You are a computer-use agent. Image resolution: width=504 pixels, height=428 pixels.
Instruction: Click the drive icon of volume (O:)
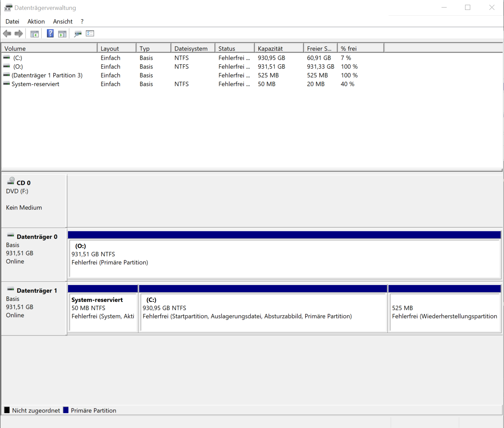click(x=6, y=66)
